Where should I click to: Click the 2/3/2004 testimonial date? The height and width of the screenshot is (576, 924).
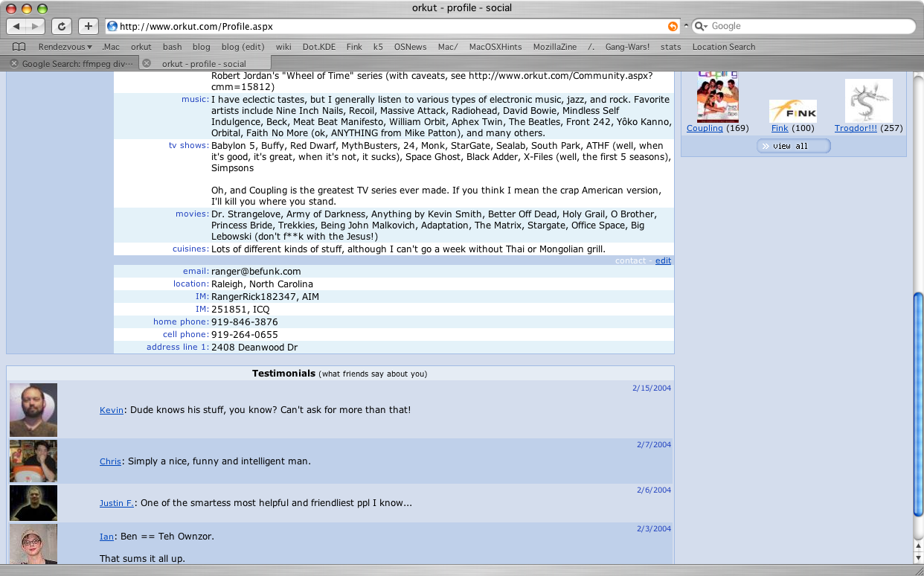(x=654, y=528)
